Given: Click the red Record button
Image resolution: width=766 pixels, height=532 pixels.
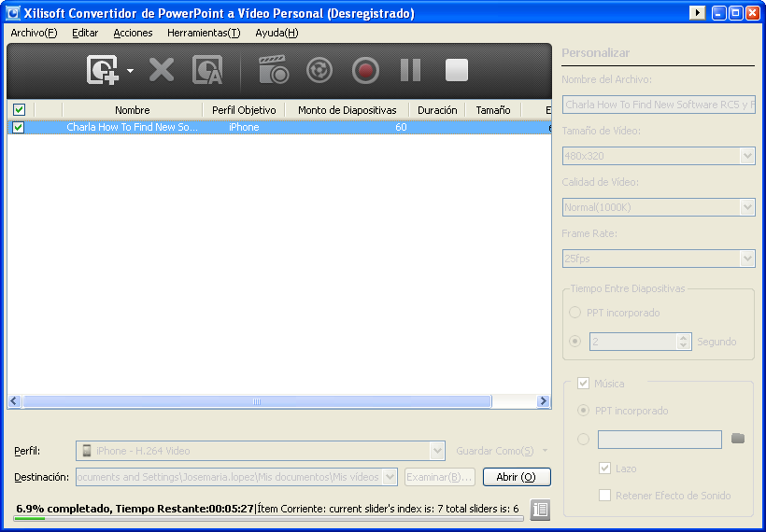Looking at the screenshot, I should (365, 70).
